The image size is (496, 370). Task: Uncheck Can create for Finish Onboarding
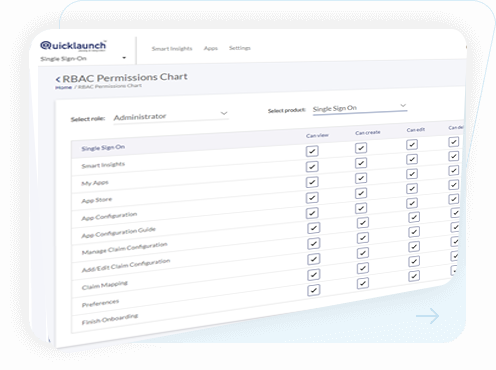tap(363, 283)
